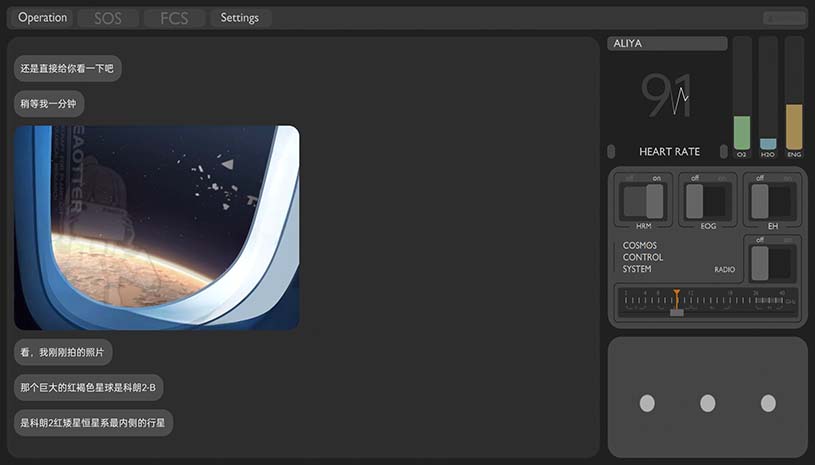Viewport: 815px width, 465px height.
Task: Click the first reply dot in response panel
Action: 647,403
